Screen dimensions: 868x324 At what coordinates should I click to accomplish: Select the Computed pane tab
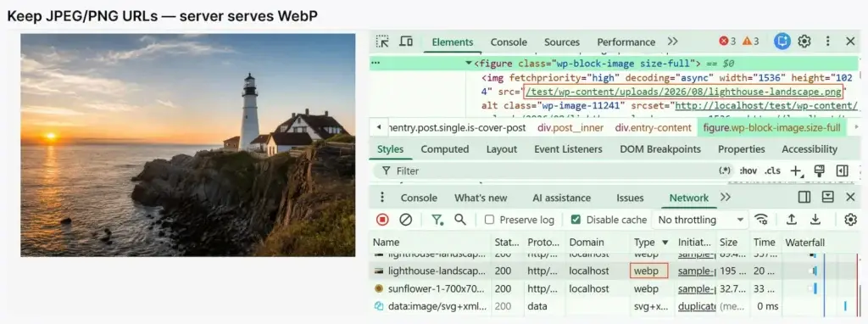444,149
